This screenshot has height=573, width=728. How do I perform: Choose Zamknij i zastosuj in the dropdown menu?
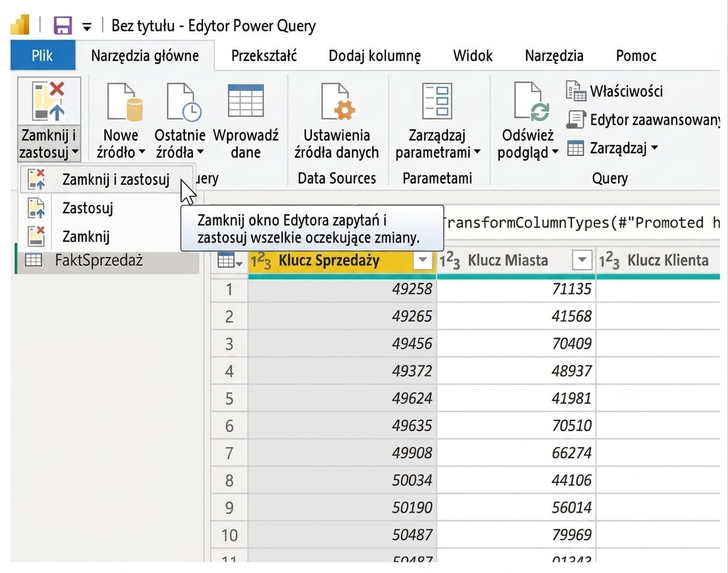(x=108, y=179)
